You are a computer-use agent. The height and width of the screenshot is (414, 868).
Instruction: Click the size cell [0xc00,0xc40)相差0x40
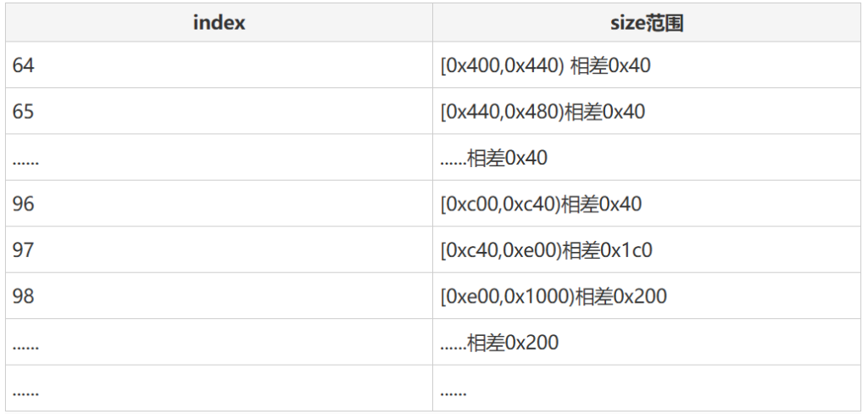(541, 204)
